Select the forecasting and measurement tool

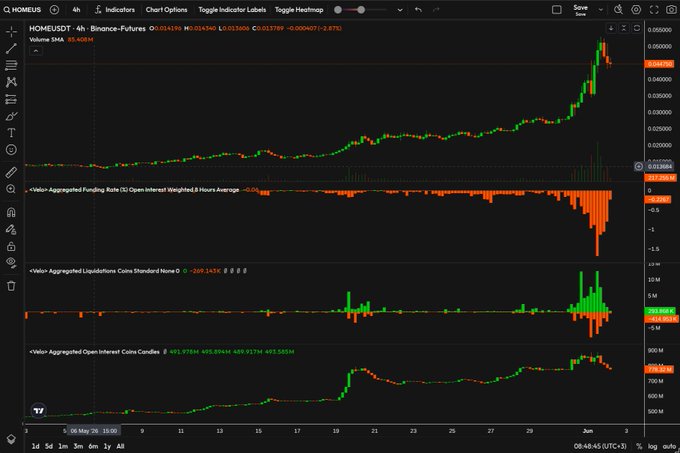[x=11, y=99]
